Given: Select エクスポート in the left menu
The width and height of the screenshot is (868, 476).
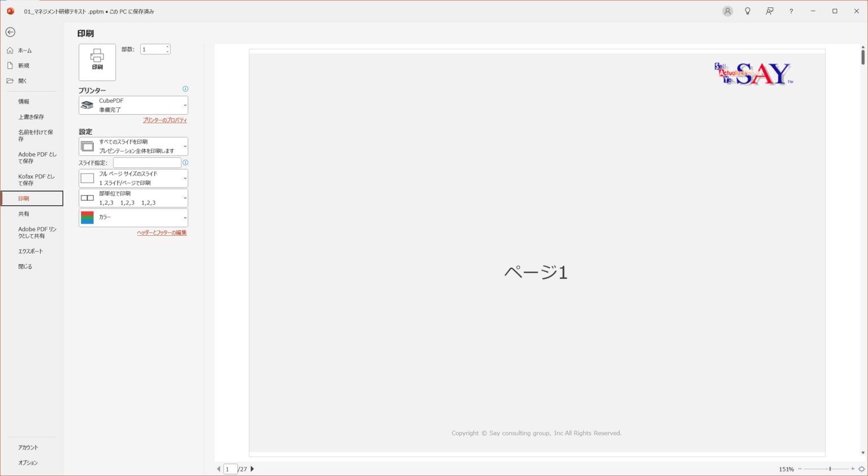Looking at the screenshot, I should pos(31,251).
